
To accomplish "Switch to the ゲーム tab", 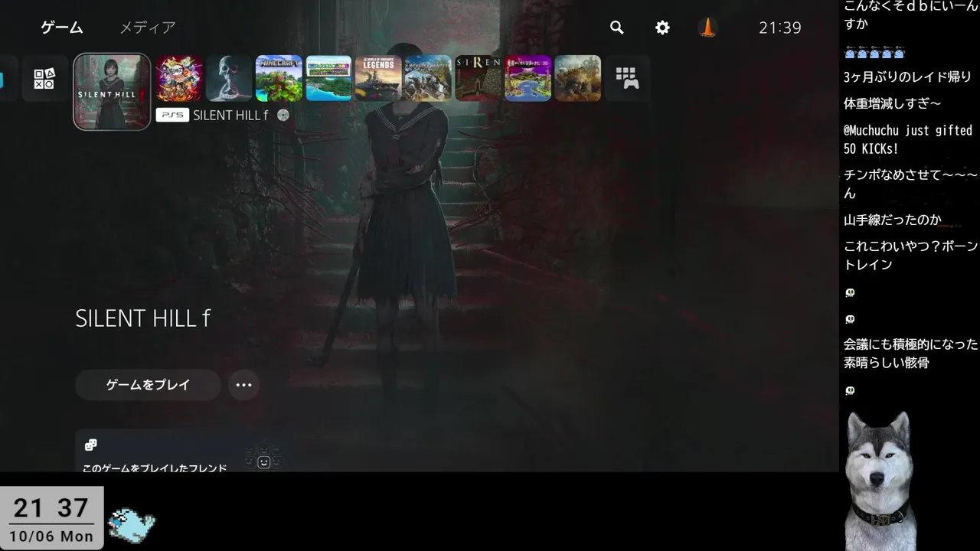I will coord(62,28).
